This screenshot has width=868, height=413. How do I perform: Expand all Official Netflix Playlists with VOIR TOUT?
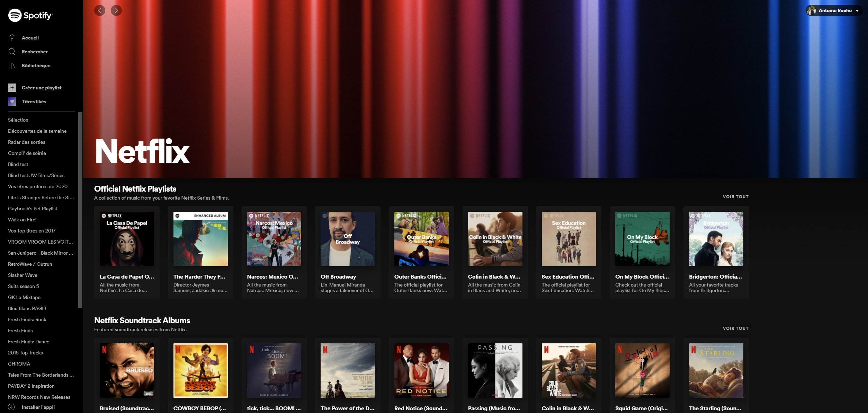[735, 196]
